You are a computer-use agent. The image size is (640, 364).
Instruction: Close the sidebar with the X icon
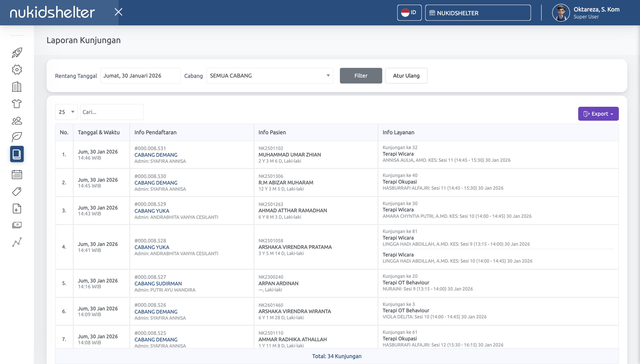[118, 12]
